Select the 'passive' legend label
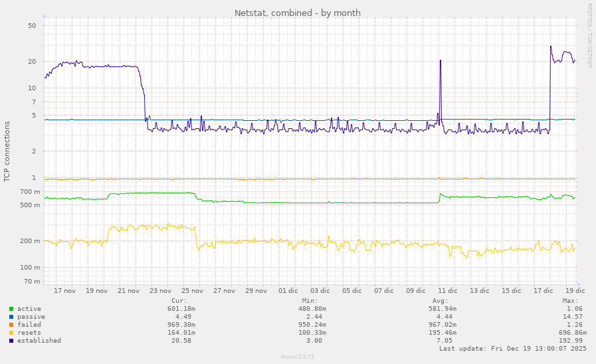 [31, 317]
